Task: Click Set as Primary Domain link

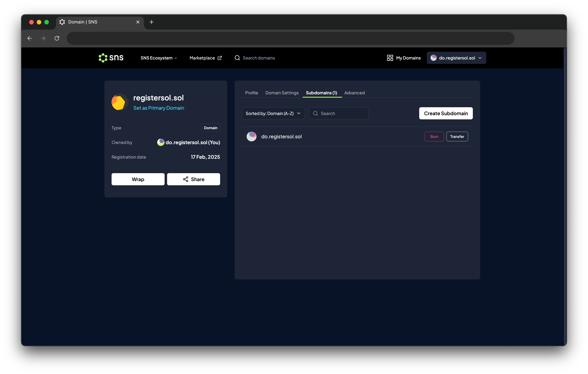Action: [159, 108]
